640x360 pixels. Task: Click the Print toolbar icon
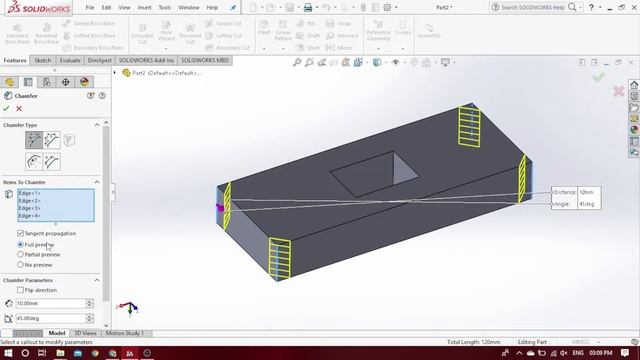pyautogui.click(x=308, y=7)
